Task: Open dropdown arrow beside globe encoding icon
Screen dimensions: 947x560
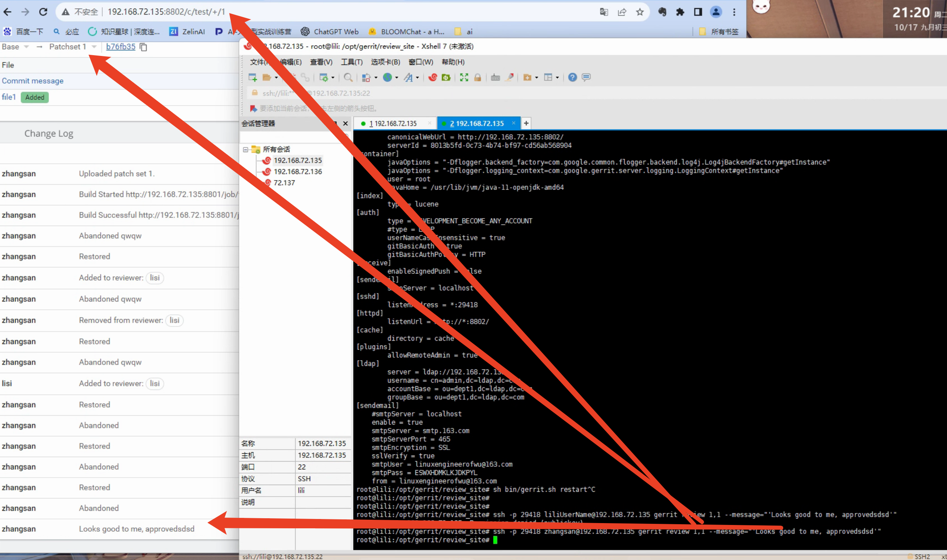Action: pyautogui.click(x=397, y=78)
